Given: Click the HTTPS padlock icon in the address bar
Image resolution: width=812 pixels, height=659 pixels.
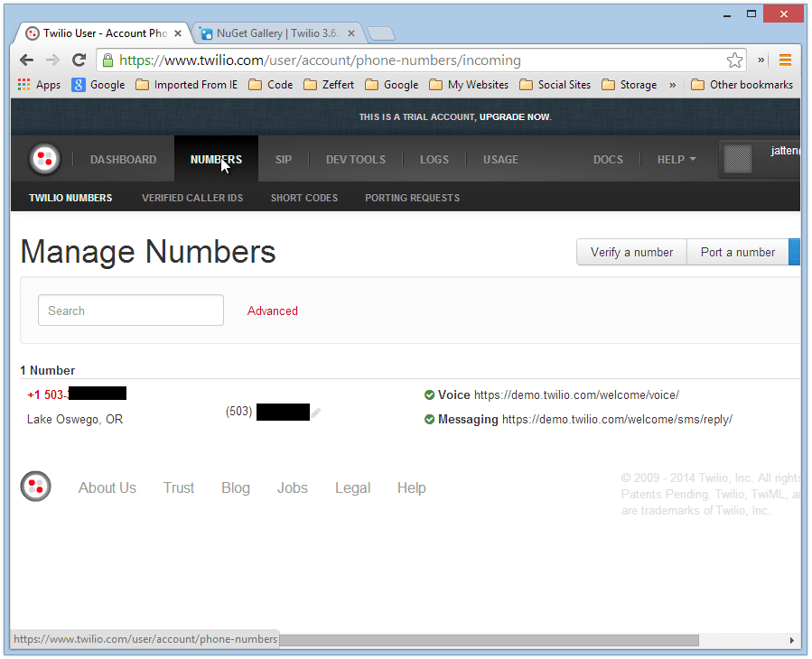Looking at the screenshot, I should [107, 60].
